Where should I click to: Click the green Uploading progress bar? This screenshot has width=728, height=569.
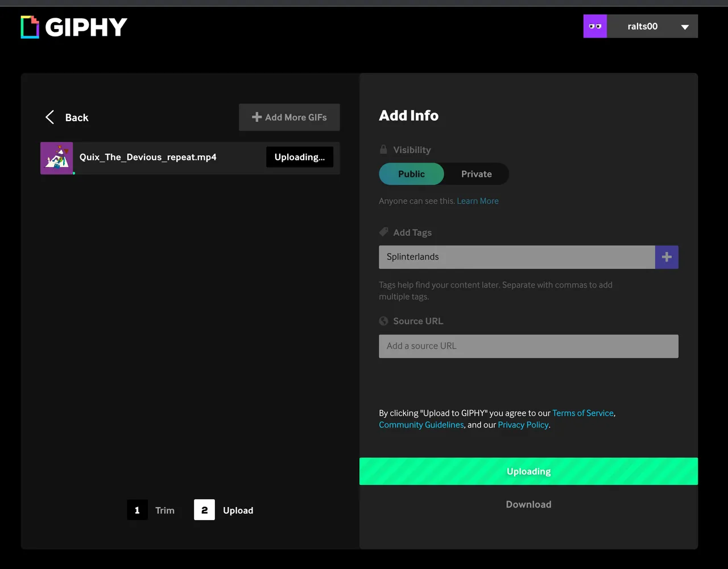pyautogui.click(x=528, y=471)
